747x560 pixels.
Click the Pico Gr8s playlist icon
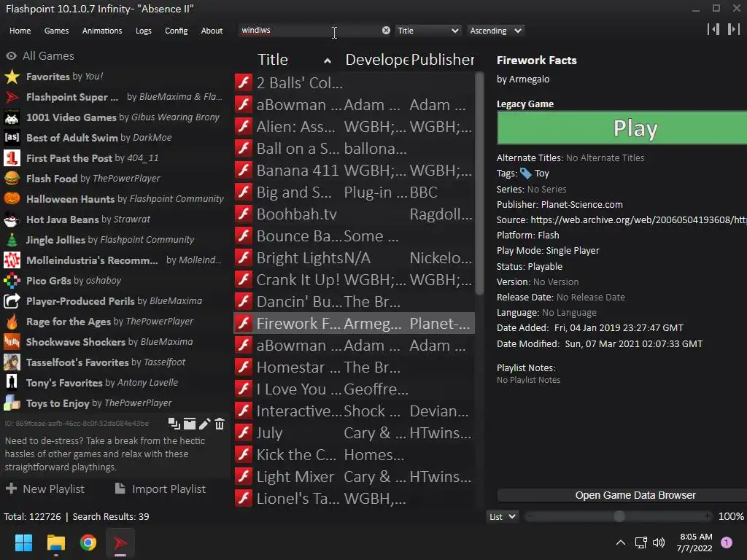[x=12, y=281]
